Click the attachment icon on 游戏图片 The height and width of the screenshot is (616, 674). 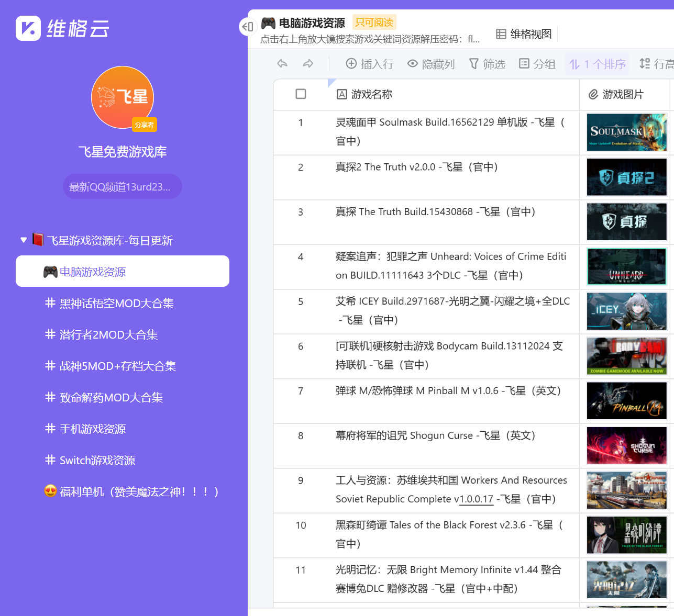click(593, 94)
